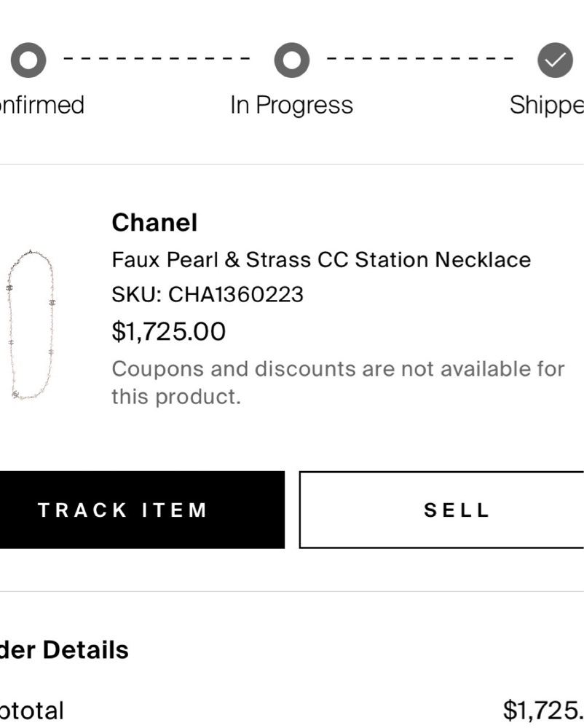Click the In Progress step circle icon
The image size is (584, 728).
tap(291, 61)
